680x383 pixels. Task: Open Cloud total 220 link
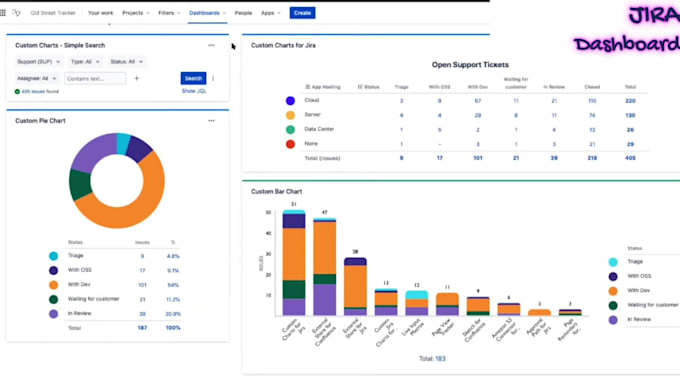[630, 101]
